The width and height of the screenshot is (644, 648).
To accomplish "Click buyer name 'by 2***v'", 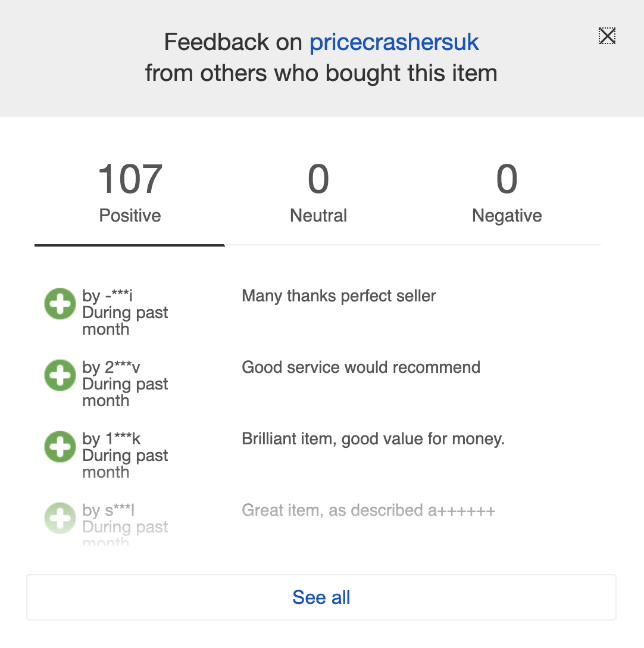I will [111, 367].
